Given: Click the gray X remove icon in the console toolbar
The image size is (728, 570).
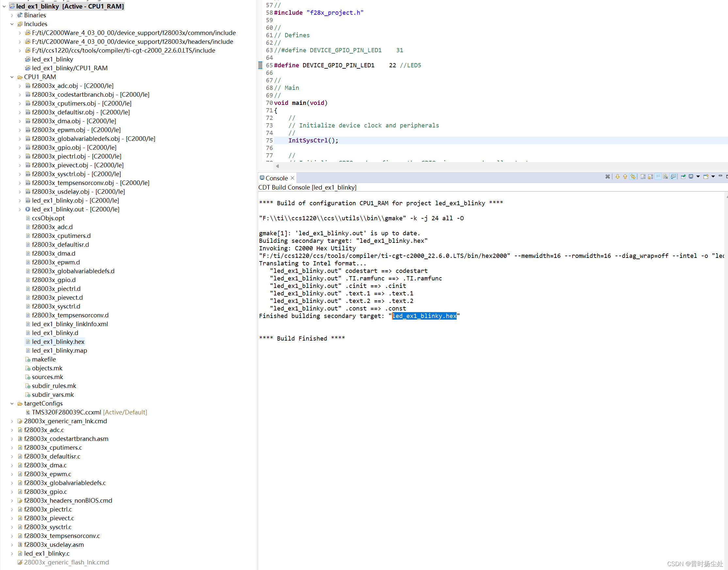Looking at the screenshot, I should coord(607,177).
